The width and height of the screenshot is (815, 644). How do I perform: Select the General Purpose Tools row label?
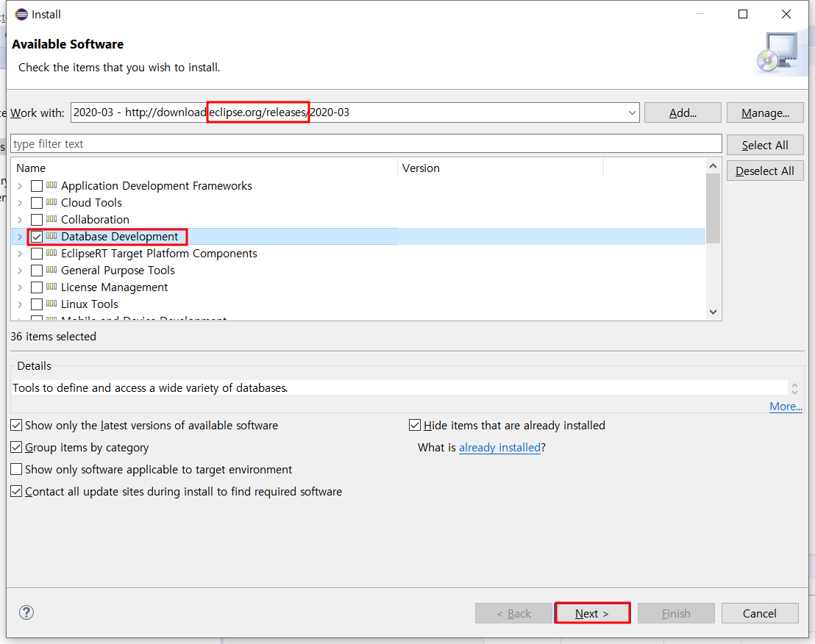pyautogui.click(x=118, y=271)
